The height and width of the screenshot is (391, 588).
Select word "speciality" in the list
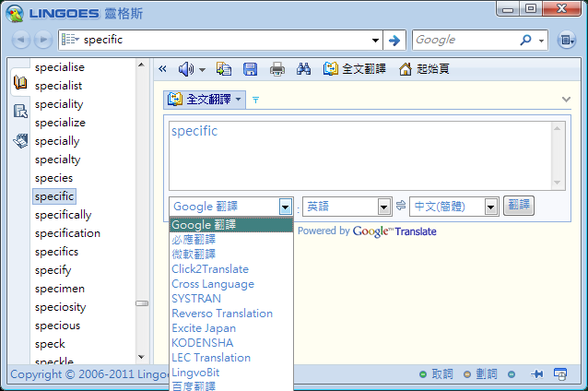[59, 104]
